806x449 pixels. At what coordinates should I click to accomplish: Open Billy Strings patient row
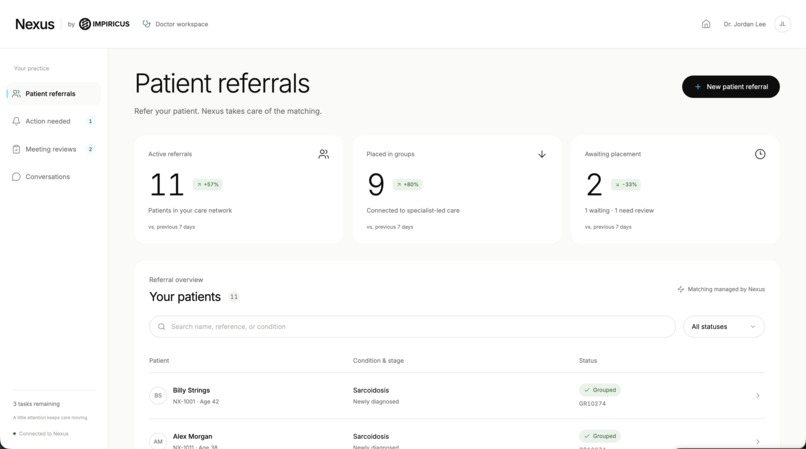point(457,396)
